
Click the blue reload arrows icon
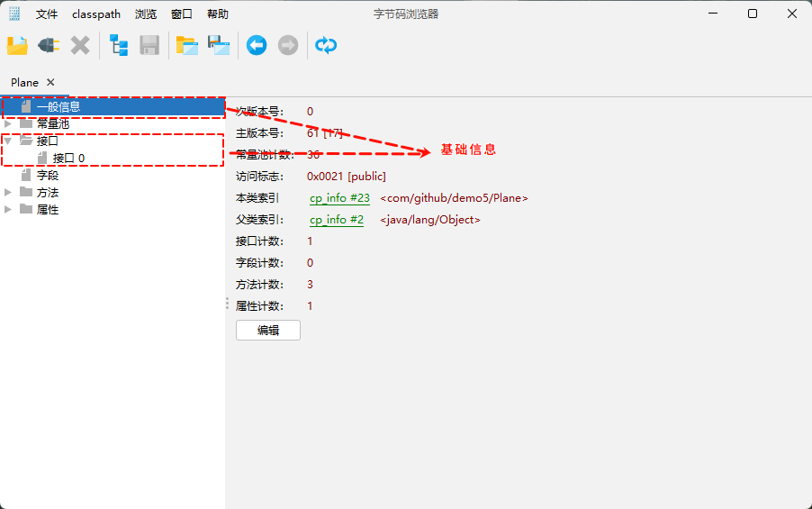[326, 45]
